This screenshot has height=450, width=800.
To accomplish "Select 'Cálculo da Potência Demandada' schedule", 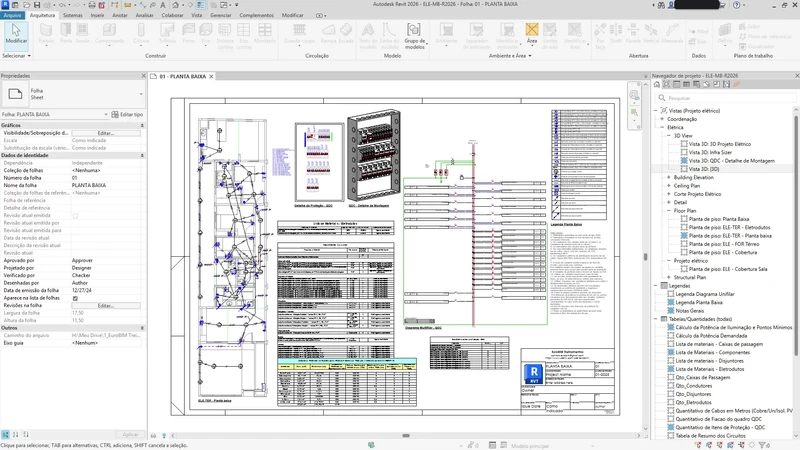I will 711,336.
